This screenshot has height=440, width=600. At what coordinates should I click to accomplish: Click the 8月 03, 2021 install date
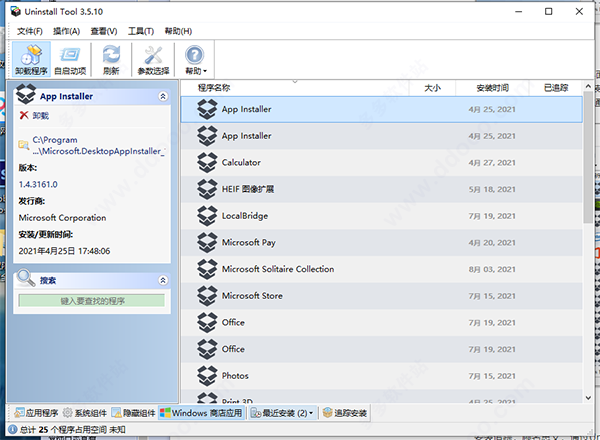[492, 269]
